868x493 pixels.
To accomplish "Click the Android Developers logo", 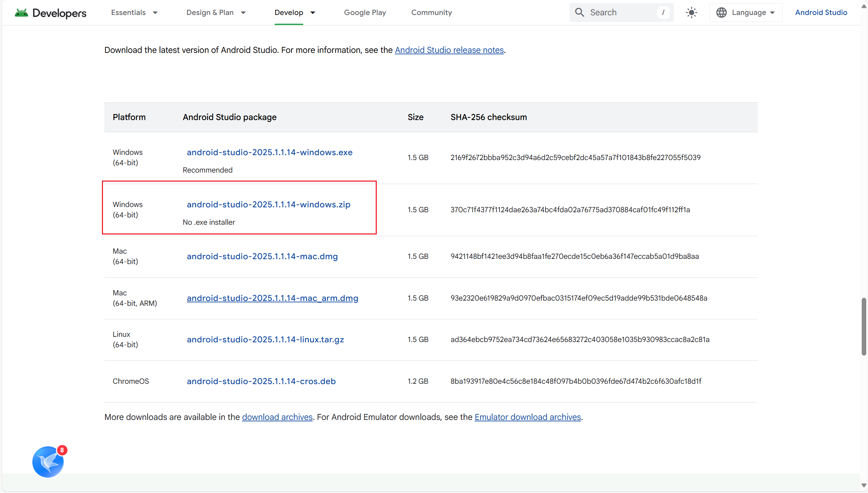I will 50,13.
